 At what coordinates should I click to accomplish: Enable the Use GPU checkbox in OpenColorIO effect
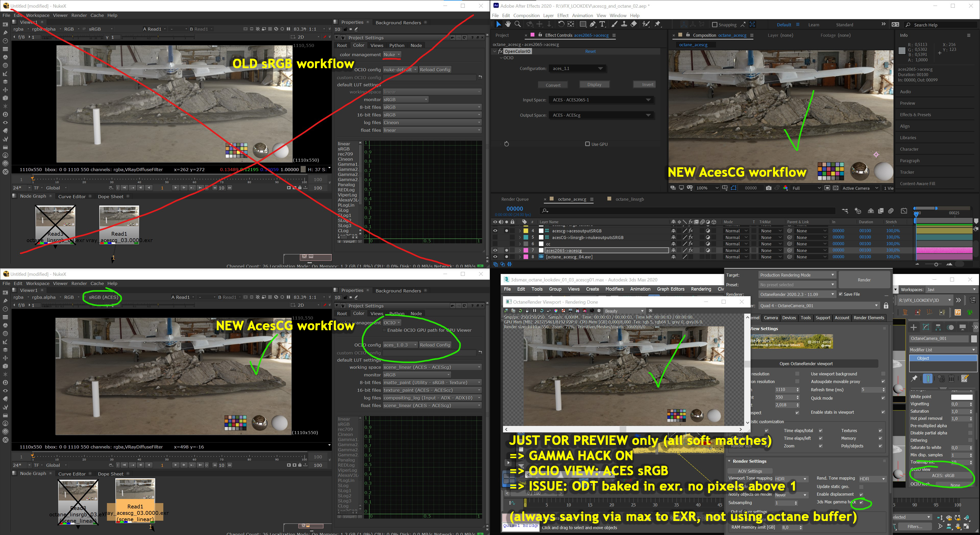pos(587,144)
